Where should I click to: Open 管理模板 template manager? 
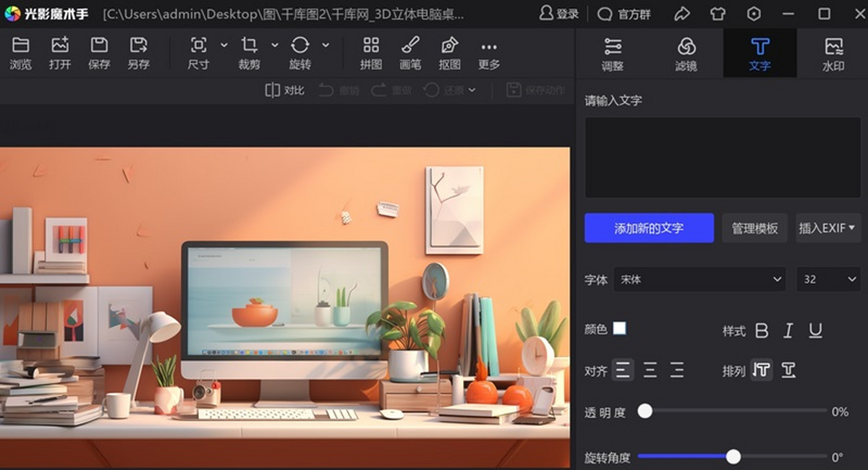(x=754, y=228)
